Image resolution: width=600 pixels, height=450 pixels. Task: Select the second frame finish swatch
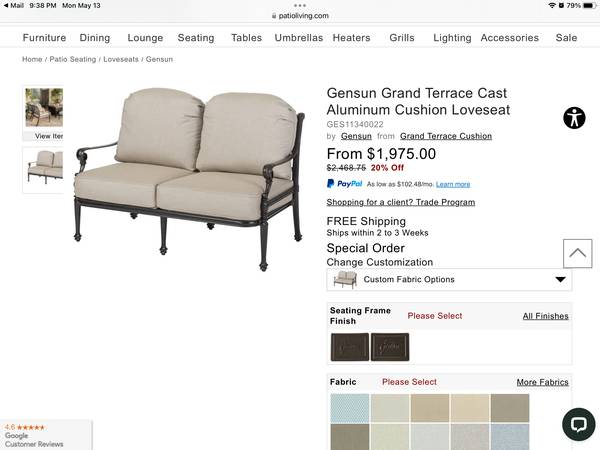390,347
